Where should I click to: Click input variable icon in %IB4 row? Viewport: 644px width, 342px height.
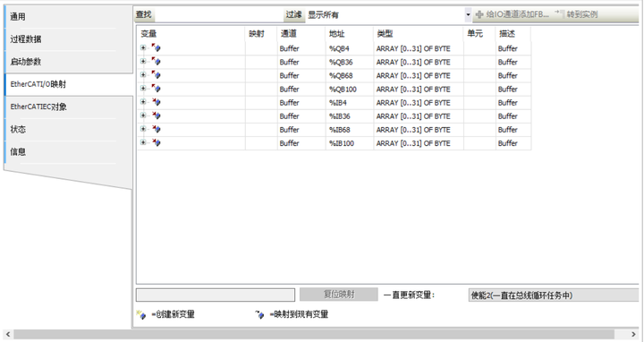click(x=156, y=102)
